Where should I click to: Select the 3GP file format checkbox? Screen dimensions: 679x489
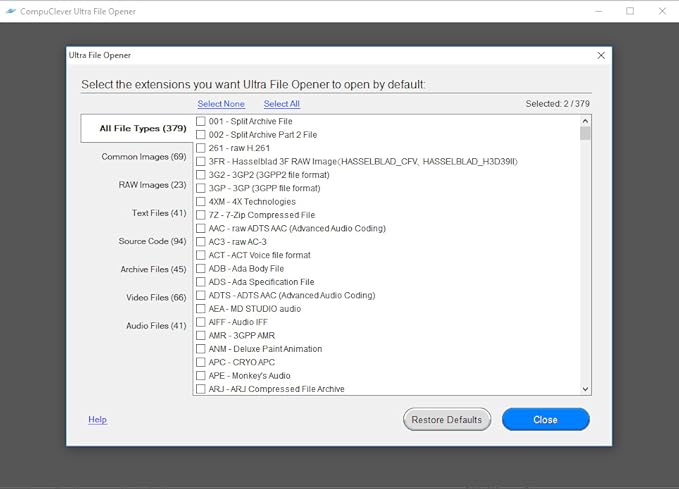pyautogui.click(x=201, y=188)
